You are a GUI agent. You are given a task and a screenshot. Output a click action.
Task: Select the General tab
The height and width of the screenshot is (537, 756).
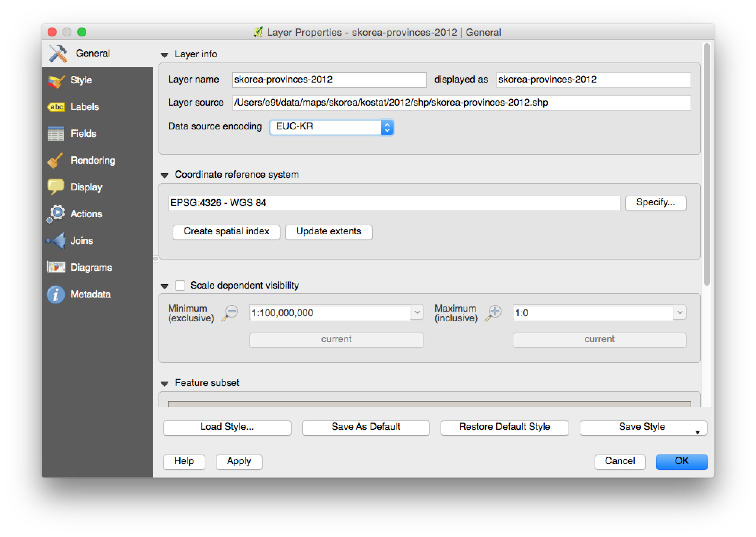[92, 53]
